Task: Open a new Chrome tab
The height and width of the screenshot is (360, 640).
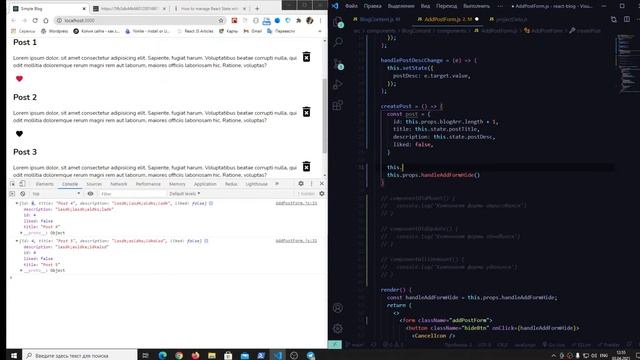Action: coord(257,9)
